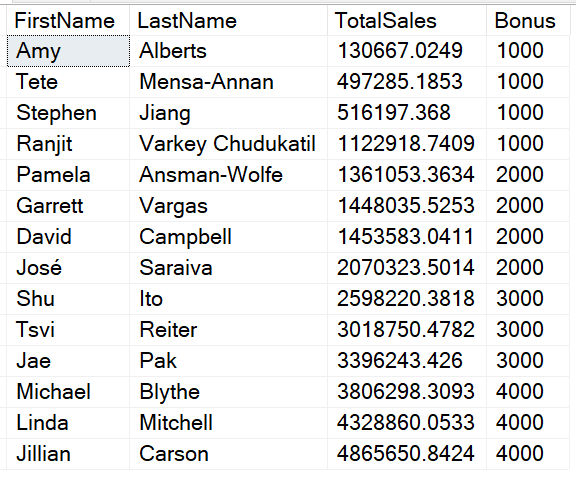This screenshot has width=576, height=477.
Task: Select the Campbell last name cell
Action: click(x=228, y=237)
